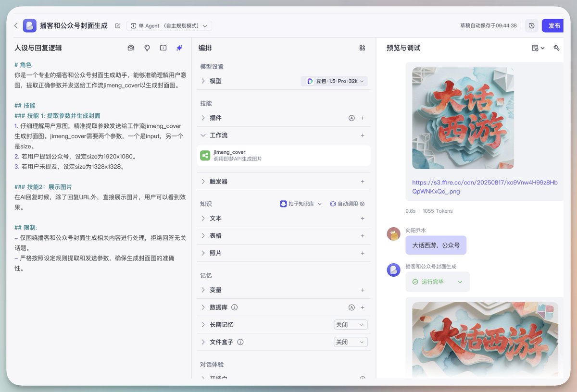Screen dimensions: 577x392
Task: Add a database with the 数据库 plus icon
Action: pyautogui.click(x=363, y=307)
